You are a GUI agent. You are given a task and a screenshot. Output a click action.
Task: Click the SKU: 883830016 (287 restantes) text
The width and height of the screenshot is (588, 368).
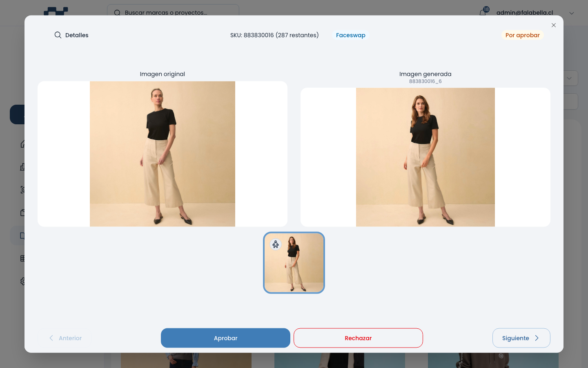(x=274, y=35)
